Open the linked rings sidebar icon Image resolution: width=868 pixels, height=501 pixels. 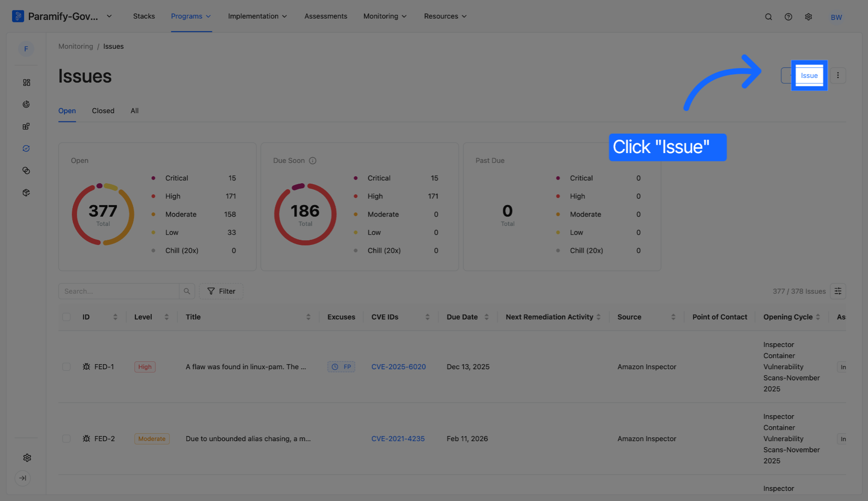tap(26, 171)
